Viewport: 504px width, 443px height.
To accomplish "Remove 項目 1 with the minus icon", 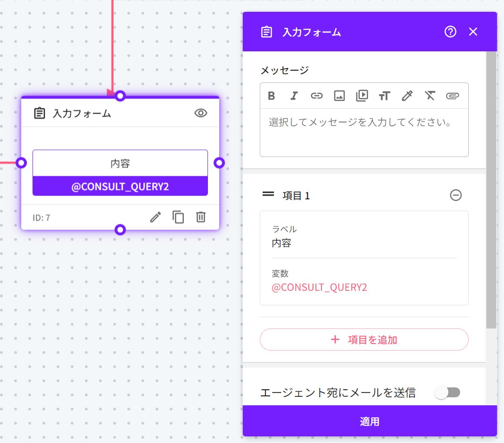I will (x=456, y=195).
